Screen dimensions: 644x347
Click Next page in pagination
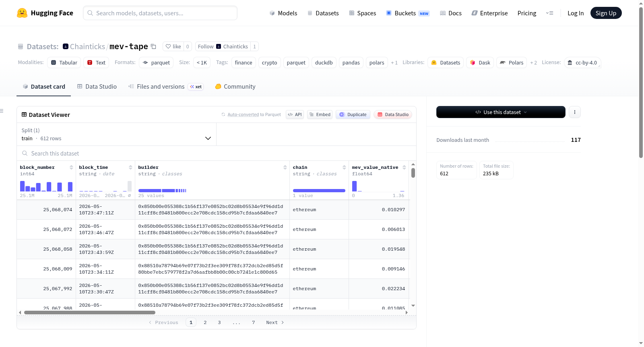point(275,322)
